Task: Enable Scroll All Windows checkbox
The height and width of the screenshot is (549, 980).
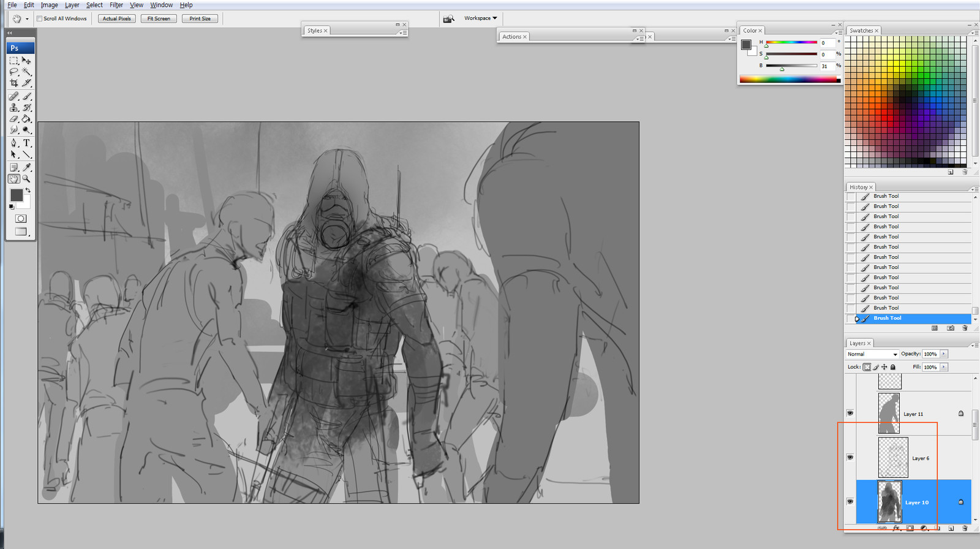Action: click(x=39, y=18)
